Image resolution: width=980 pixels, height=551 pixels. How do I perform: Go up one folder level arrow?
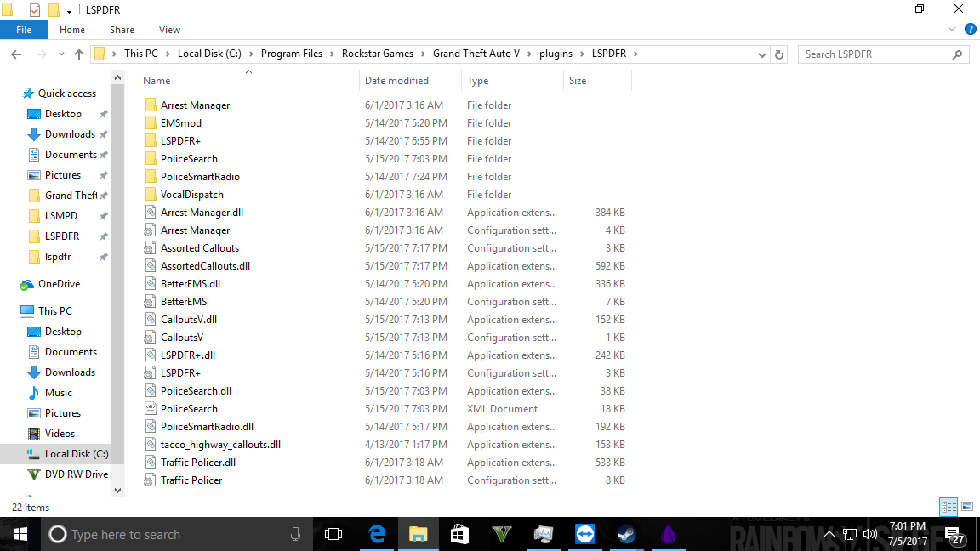79,54
